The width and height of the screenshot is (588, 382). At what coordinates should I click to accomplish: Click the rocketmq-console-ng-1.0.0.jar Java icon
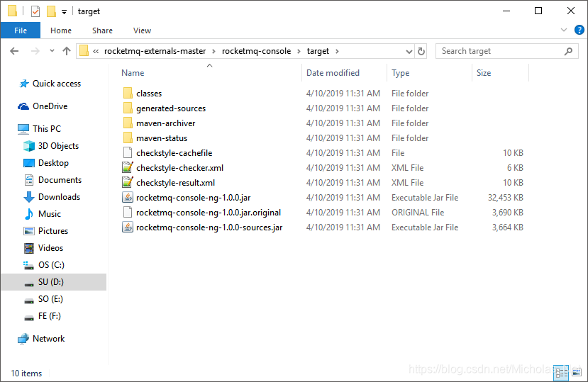128,197
